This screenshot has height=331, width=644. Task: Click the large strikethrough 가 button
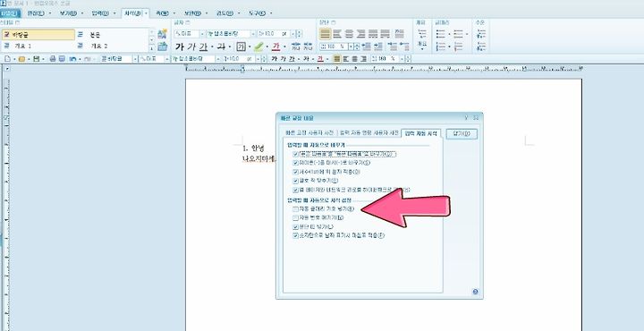(221, 47)
